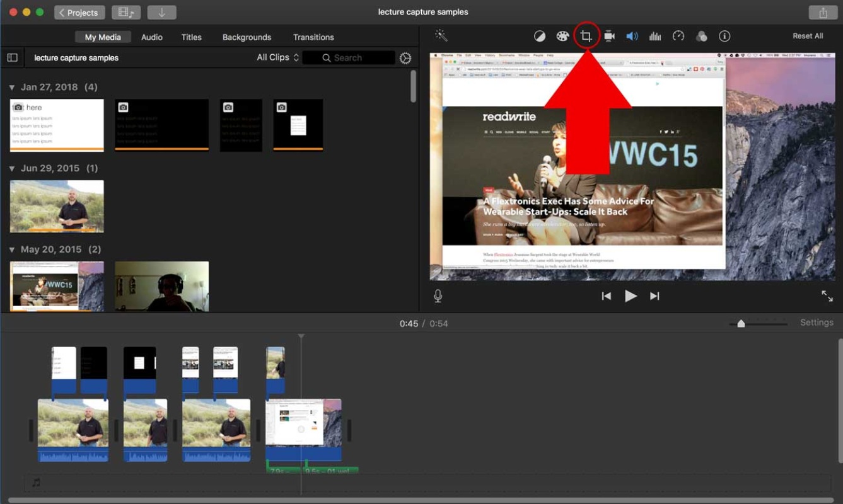Open the Stabilization camera icon
843x504 pixels.
click(609, 36)
